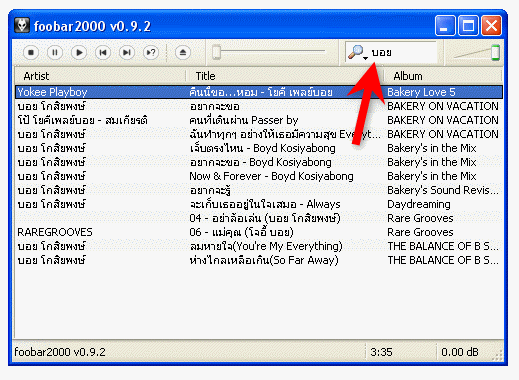Skip to the next track
The image size is (519, 380).
click(127, 53)
